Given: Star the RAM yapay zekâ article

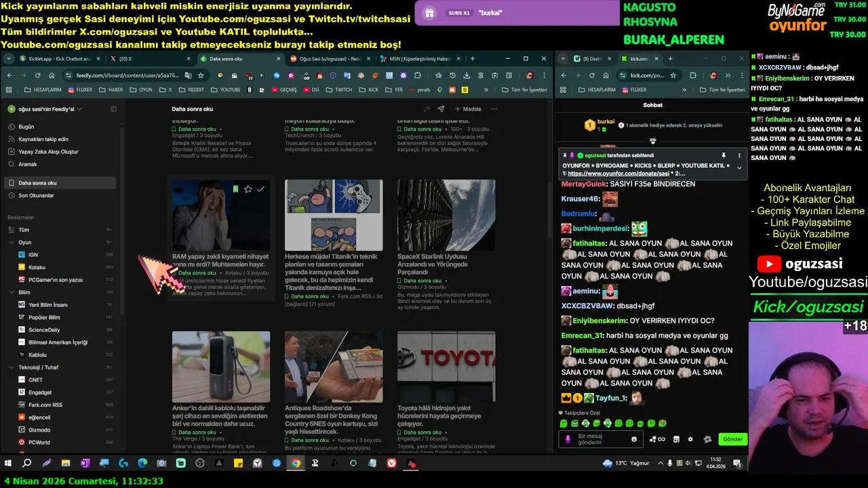Looking at the screenshot, I should point(248,189).
